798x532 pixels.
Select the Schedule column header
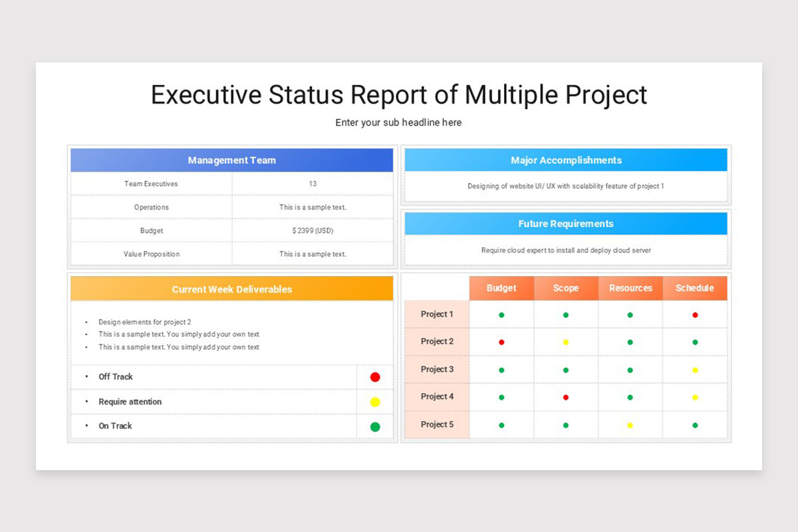[x=694, y=288]
